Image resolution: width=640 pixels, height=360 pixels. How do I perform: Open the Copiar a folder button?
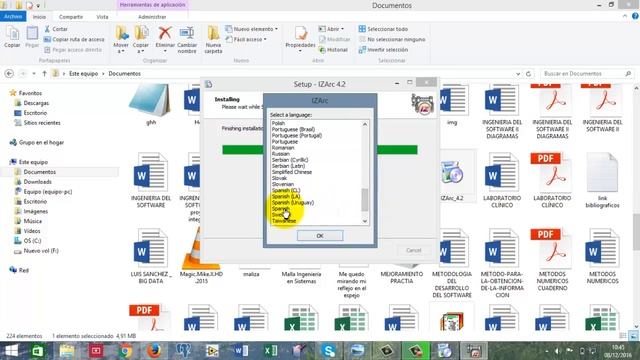(141, 40)
